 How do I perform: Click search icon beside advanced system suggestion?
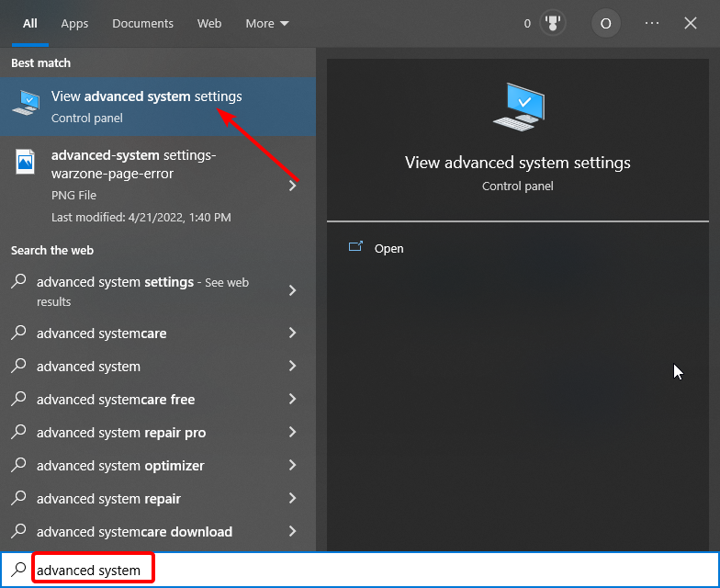(x=18, y=366)
